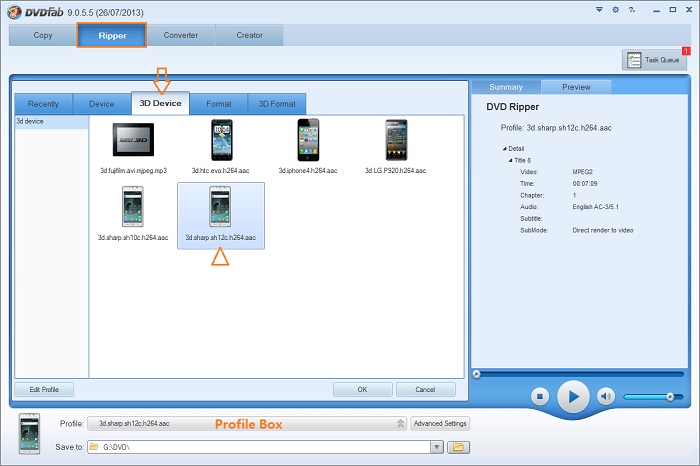Open the help question mark icon
This screenshot has width=700, height=466.
(632, 9)
